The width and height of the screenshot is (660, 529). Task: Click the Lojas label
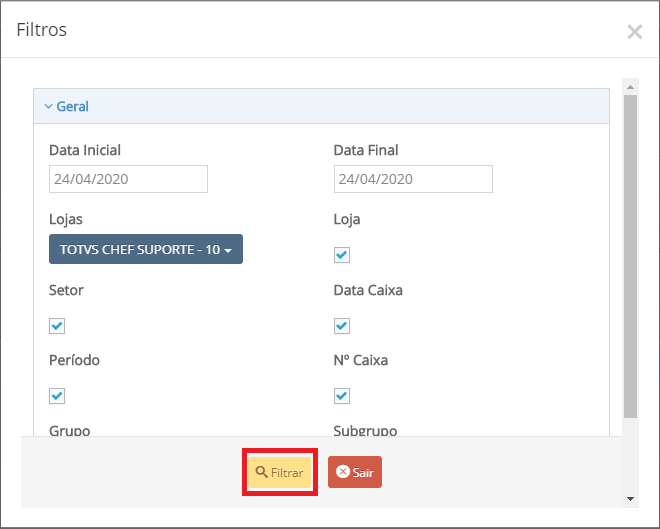[66, 219]
